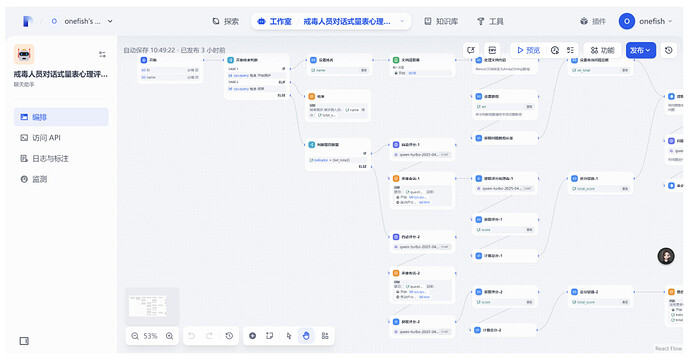Select the hand pan mode tool
The width and height of the screenshot is (690, 360).
306,336
